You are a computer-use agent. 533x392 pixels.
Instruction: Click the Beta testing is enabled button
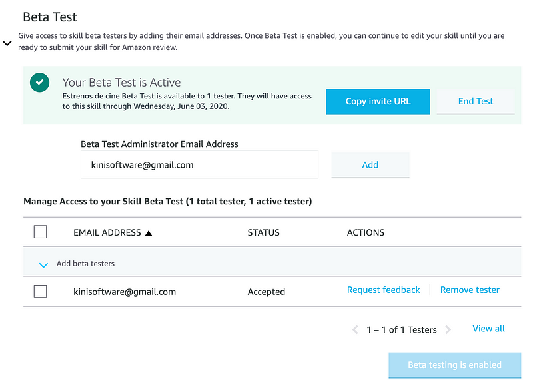click(x=454, y=365)
